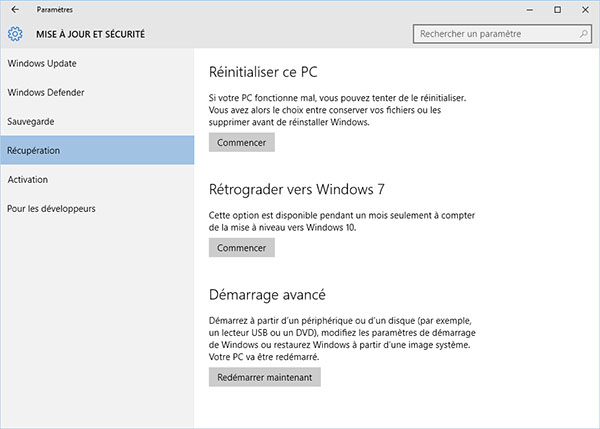The width and height of the screenshot is (600, 429).
Task: Open 'Pour les développeurs' settings
Action: click(x=51, y=208)
